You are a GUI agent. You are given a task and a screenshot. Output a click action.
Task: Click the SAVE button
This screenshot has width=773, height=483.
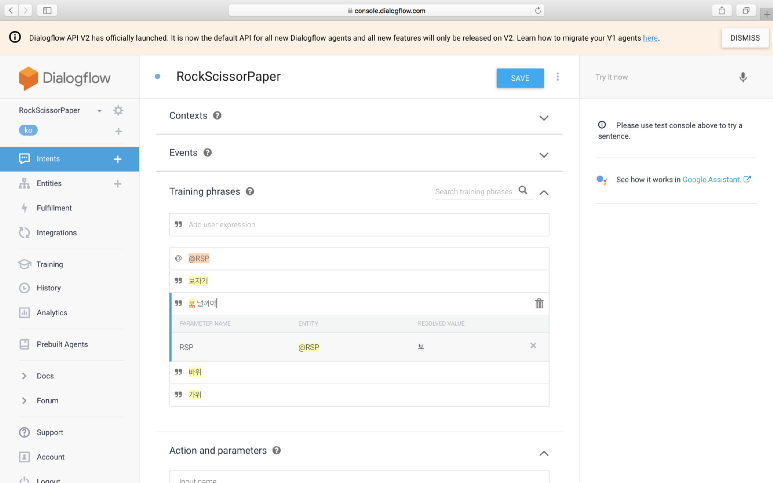point(520,78)
